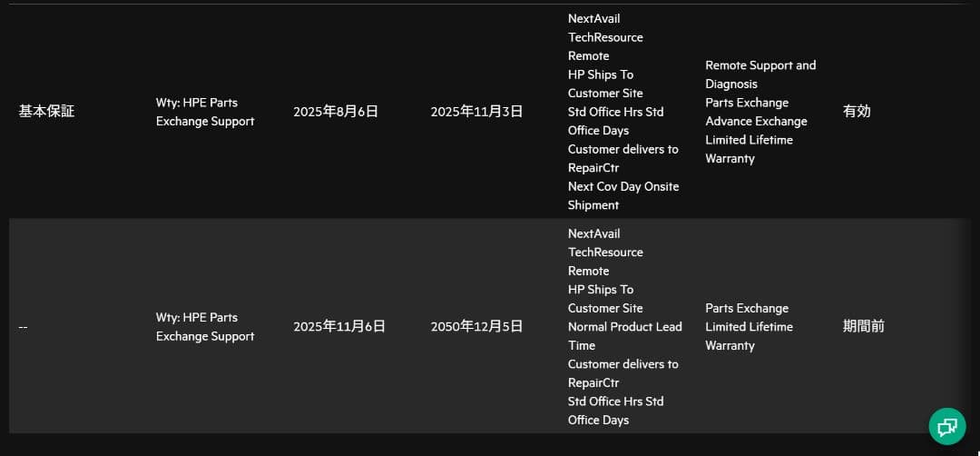Select HP Ships To Customer Site in the second row
The image size is (980, 456).
pos(605,299)
